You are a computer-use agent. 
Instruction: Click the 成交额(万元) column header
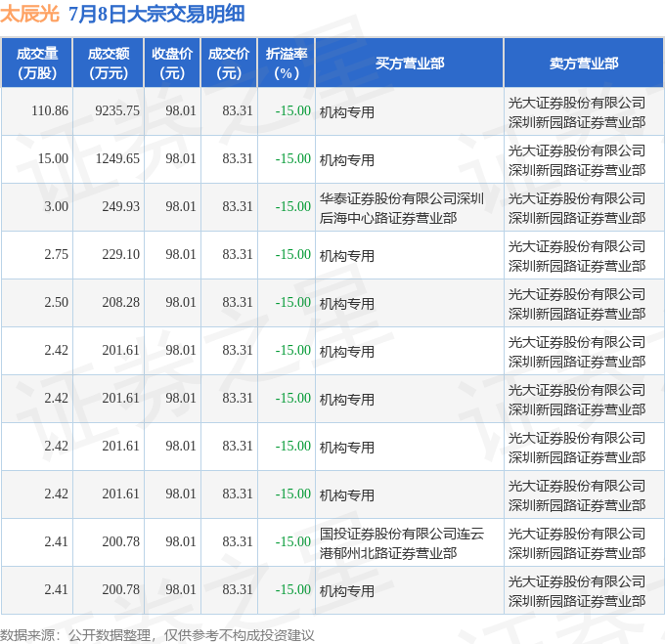(109, 64)
